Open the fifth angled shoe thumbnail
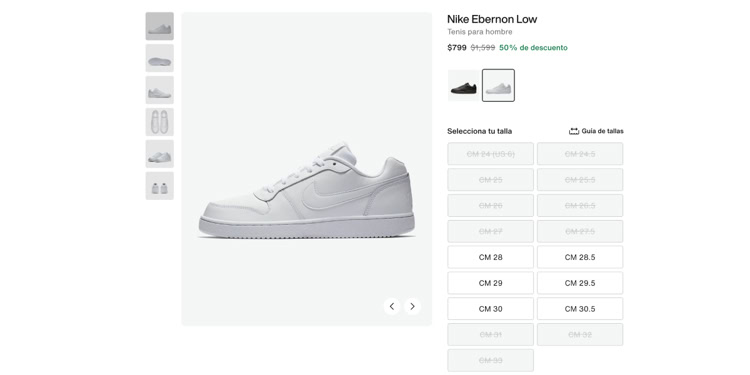The height and width of the screenshot is (375, 750). point(160,154)
